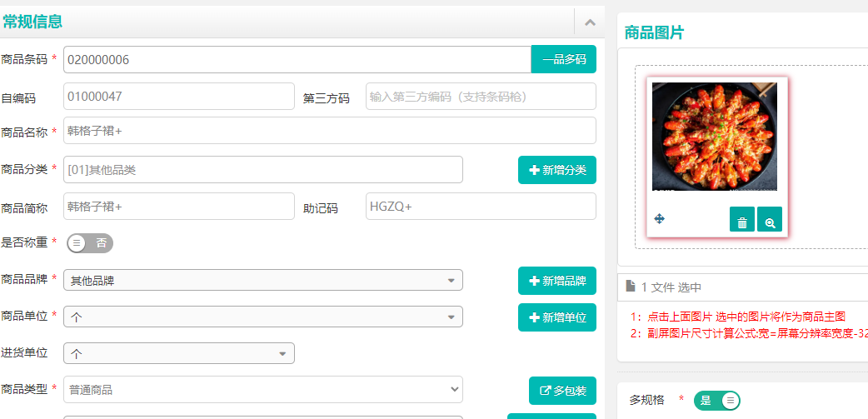Click the 新增分类 button
Screen dimensions: 868x419
[557, 170]
